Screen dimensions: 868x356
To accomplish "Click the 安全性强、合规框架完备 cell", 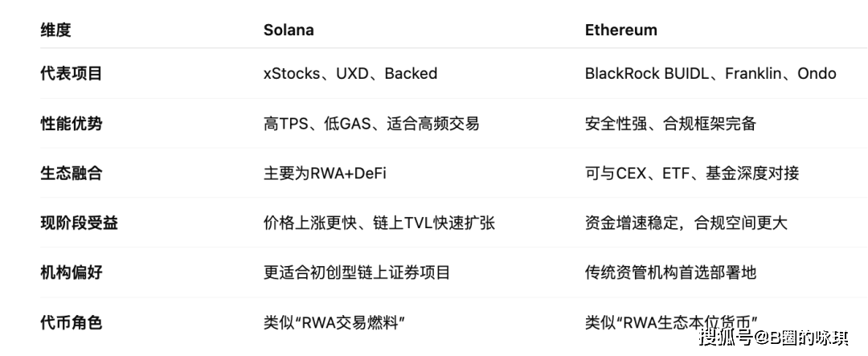I will (670, 123).
